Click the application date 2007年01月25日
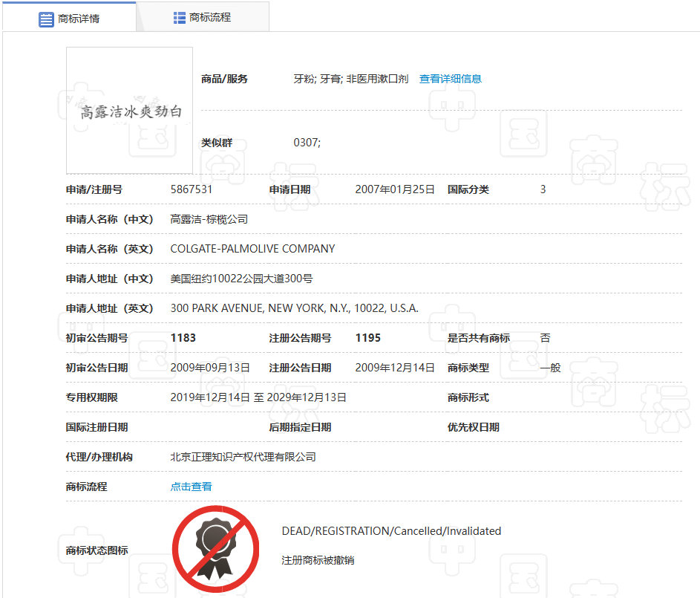 point(395,189)
